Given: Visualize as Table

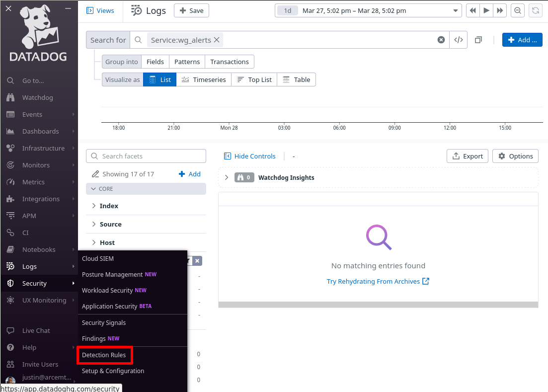Looking at the screenshot, I should point(297,79).
